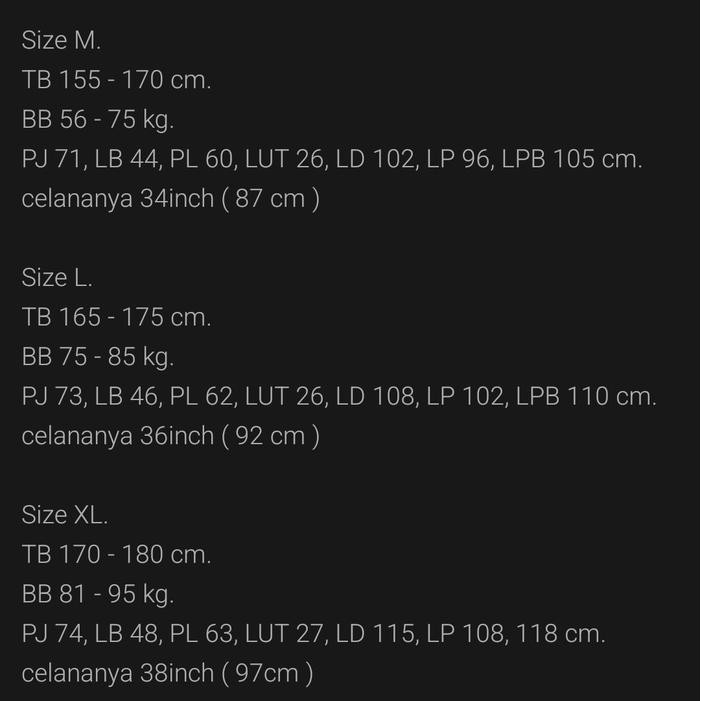Click the "celananya 36inch ( 92 cm )" line

click(170, 436)
